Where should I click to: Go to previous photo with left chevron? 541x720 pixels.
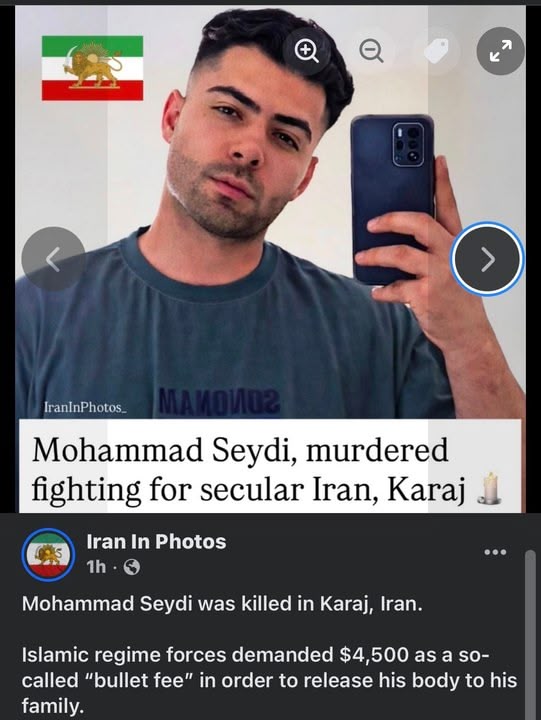click(x=53, y=259)
